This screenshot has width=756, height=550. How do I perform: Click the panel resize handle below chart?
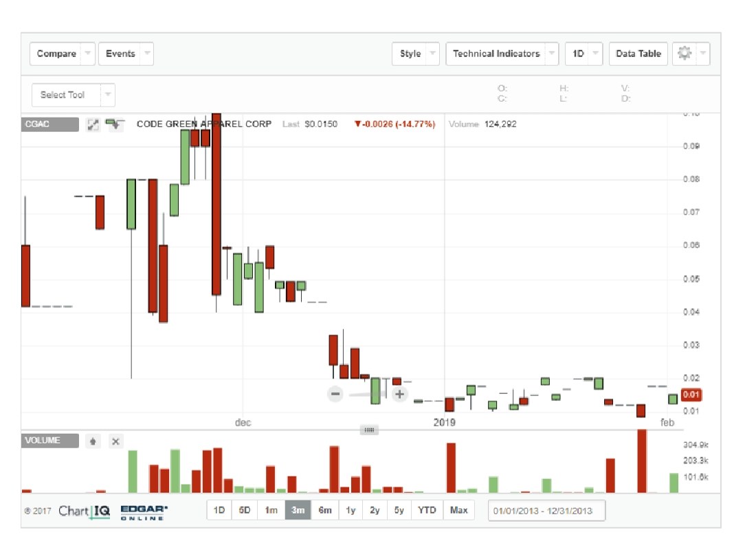pos(369,430)
